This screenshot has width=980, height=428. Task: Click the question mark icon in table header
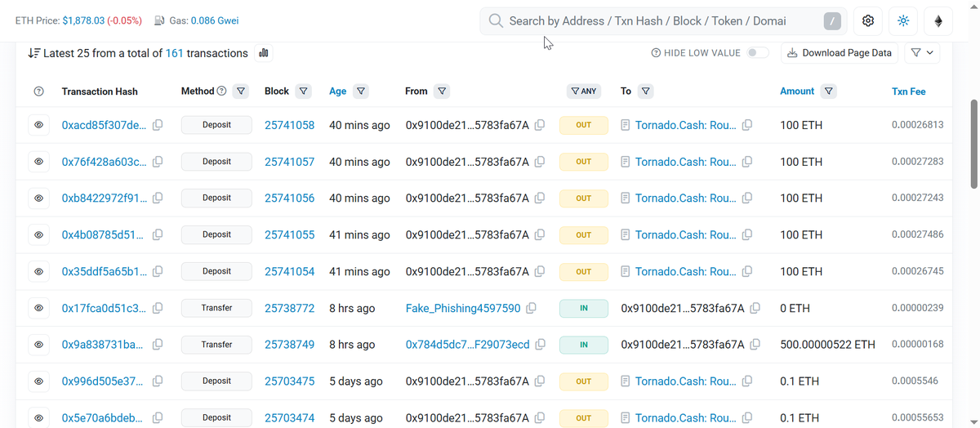pyautogui.click(x=38, y=91)
